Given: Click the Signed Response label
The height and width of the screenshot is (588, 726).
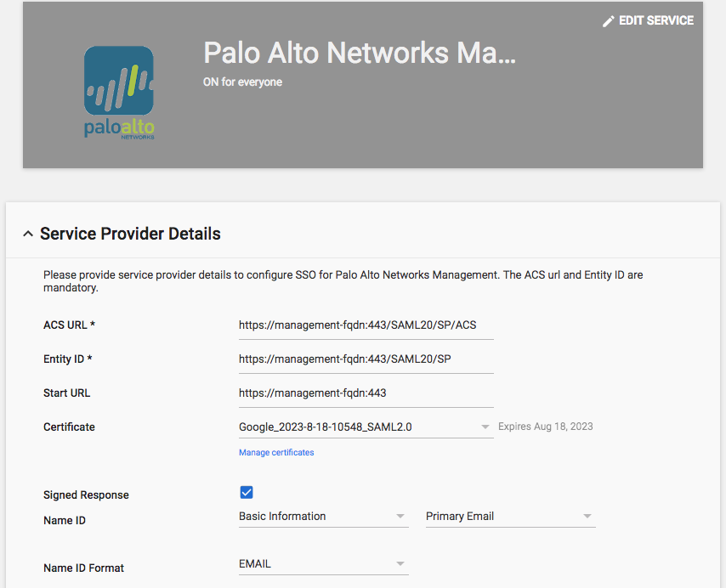Looking at the screenshot, I should point(86,495).
